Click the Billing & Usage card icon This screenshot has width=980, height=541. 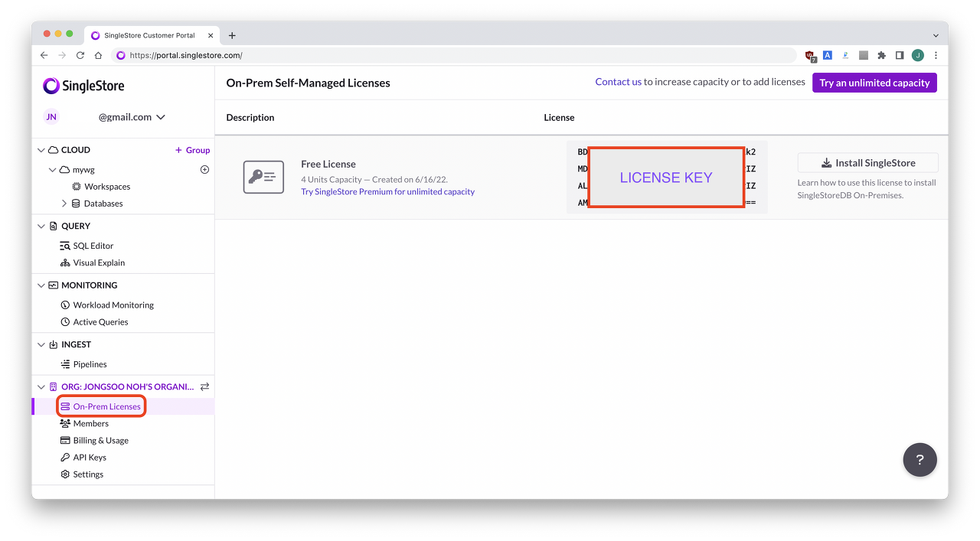[x=66, y=441]
